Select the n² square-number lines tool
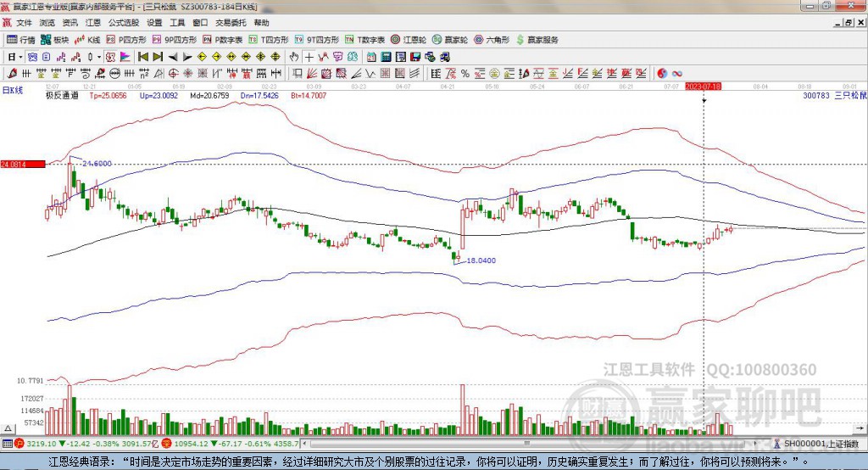The width and height of the screenshot is (868, 470). (144, 73)
